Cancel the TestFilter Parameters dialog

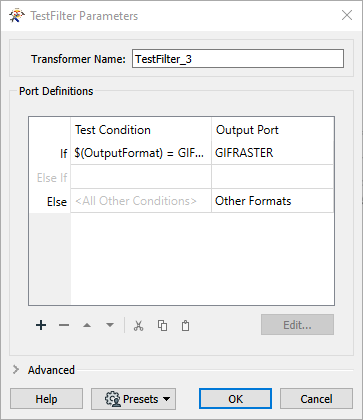[316, 399]
